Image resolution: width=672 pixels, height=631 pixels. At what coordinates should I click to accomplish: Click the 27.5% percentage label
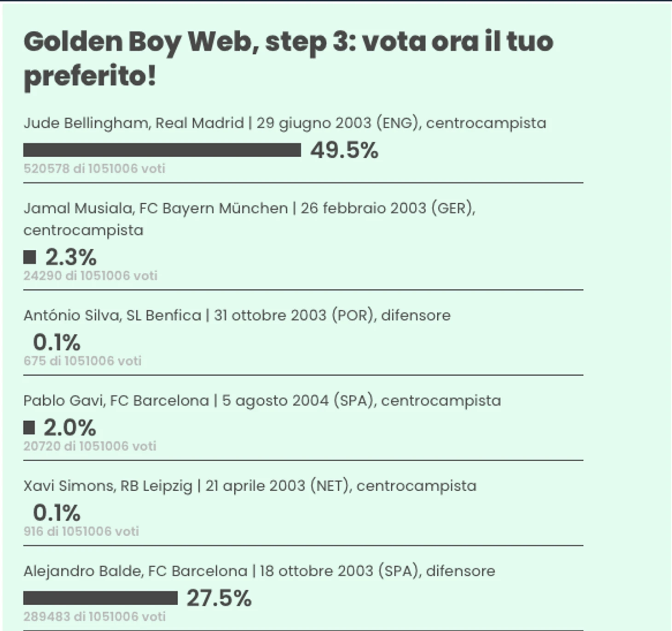pos(219,598)
